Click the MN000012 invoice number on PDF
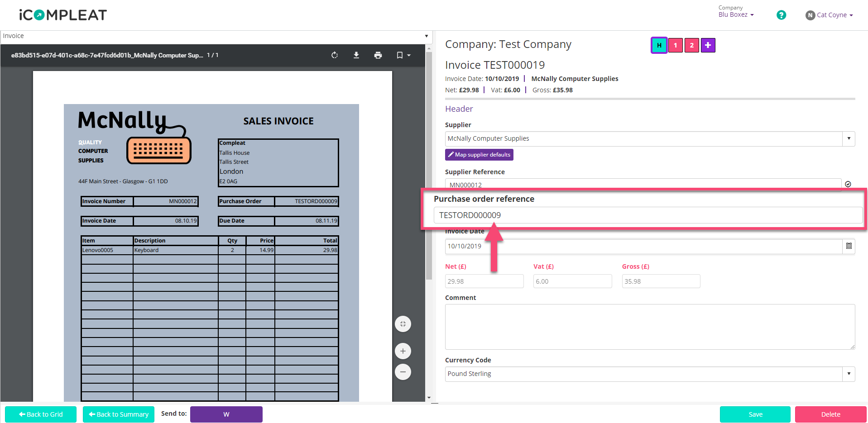The image size is (868, 423). tap(183, 201)
